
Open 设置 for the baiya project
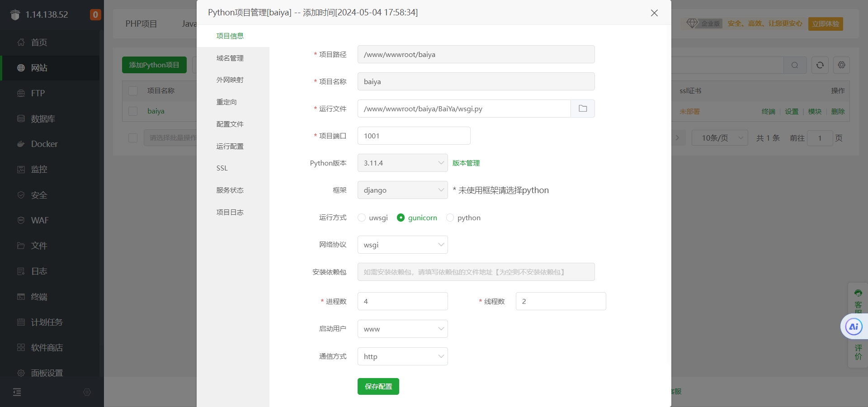[x=792, y=111]
